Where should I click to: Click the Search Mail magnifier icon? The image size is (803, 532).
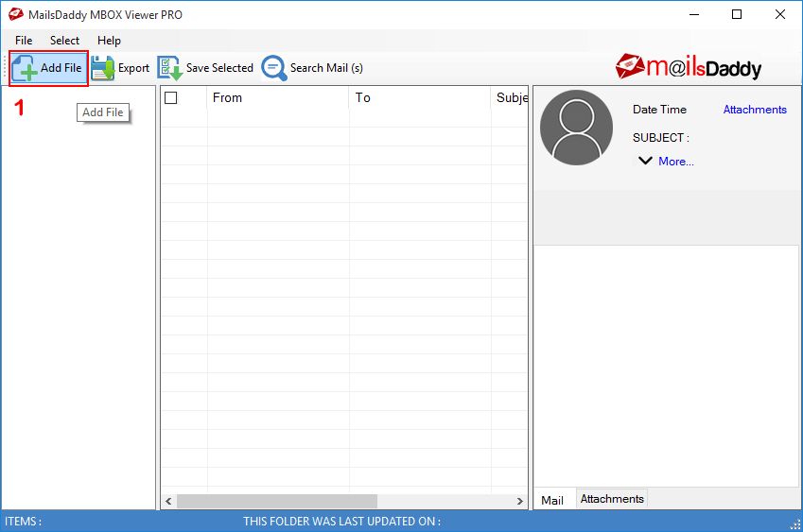[274, 68]
